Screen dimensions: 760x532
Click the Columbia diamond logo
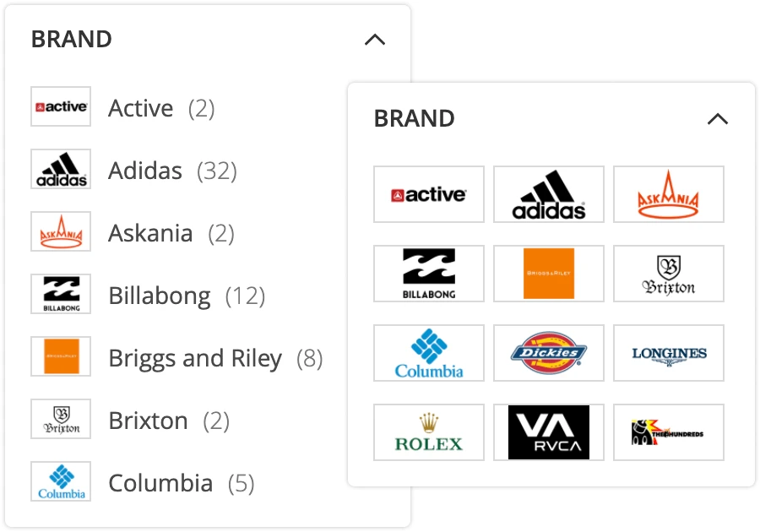click(x=428, y=352)
